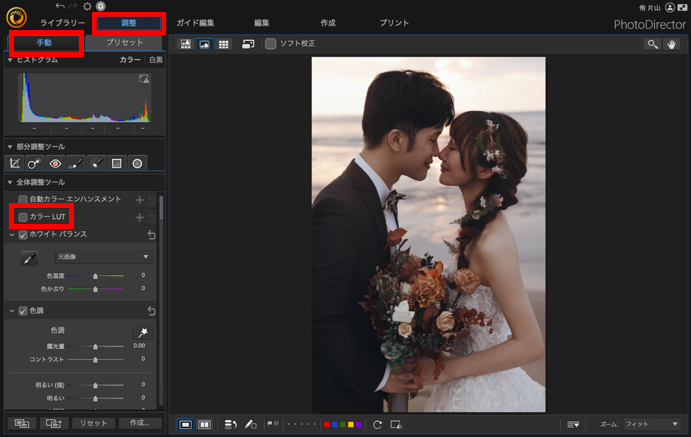Open the ズーム フィット dropdown
The height and width of the screenshot is (437, 691).
click(x=652, y=424)
